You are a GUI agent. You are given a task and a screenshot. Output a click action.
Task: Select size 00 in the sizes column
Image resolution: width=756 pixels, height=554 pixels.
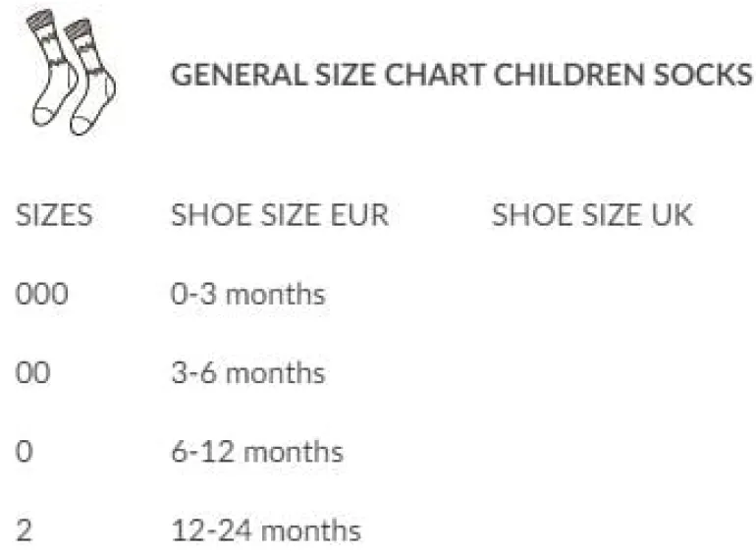32,373
